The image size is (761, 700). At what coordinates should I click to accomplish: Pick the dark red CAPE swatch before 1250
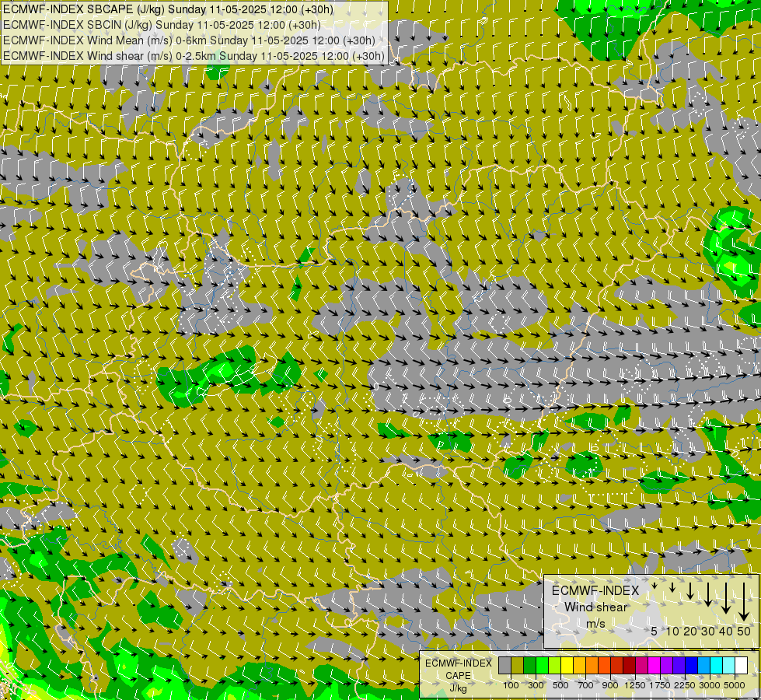630,665
